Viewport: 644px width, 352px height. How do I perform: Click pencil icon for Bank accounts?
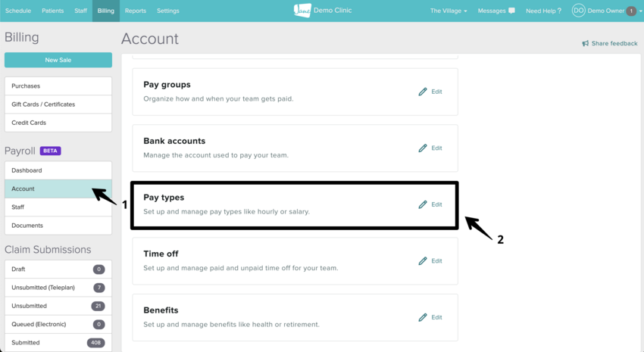[x=423, y=148]
